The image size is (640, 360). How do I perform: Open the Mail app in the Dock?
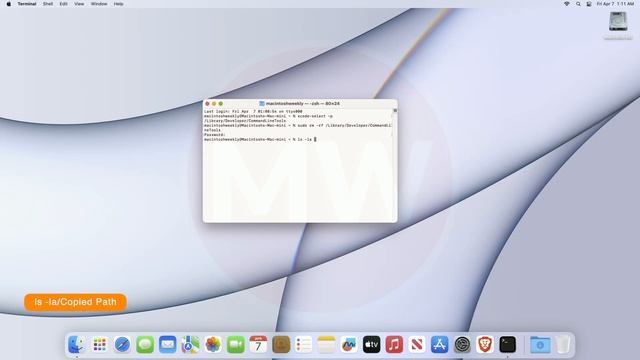(x=168, y=345)
